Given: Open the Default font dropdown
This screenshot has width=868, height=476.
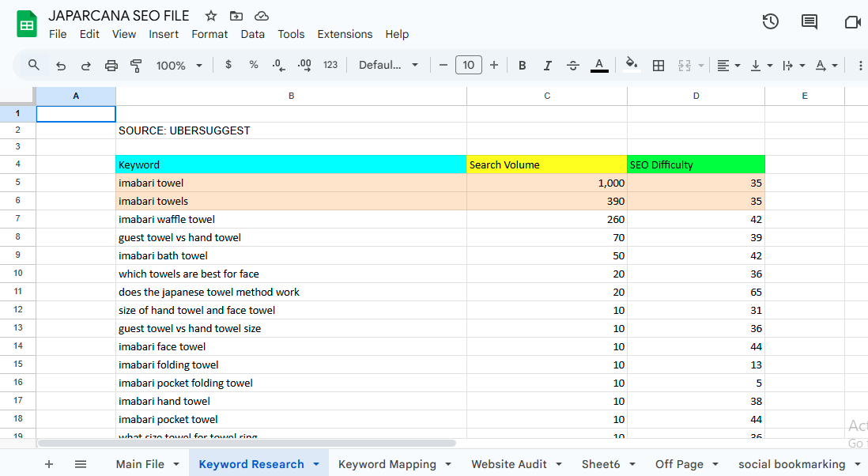Looking at the screenshot, I should 388,65.
